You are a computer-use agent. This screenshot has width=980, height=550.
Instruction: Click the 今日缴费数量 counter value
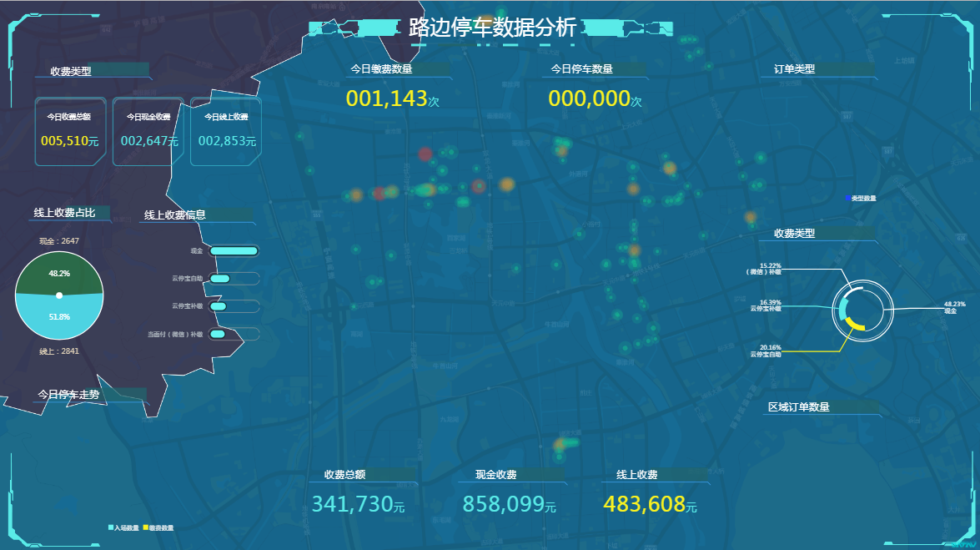tap(387, 99)
